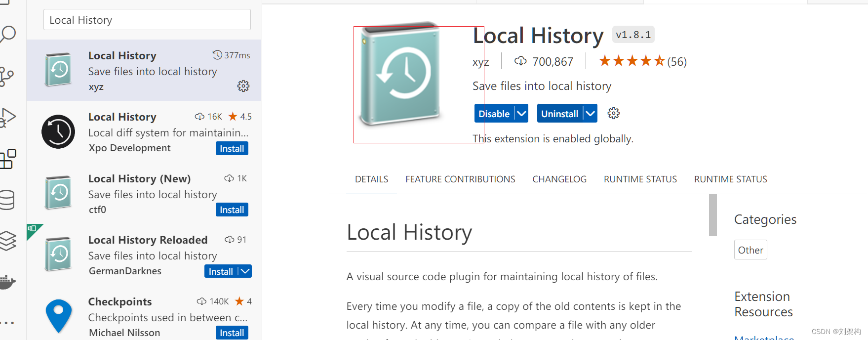Click the 377ms activation time indicator
This screenshot has width=868, height=340.
click(231, 55)
